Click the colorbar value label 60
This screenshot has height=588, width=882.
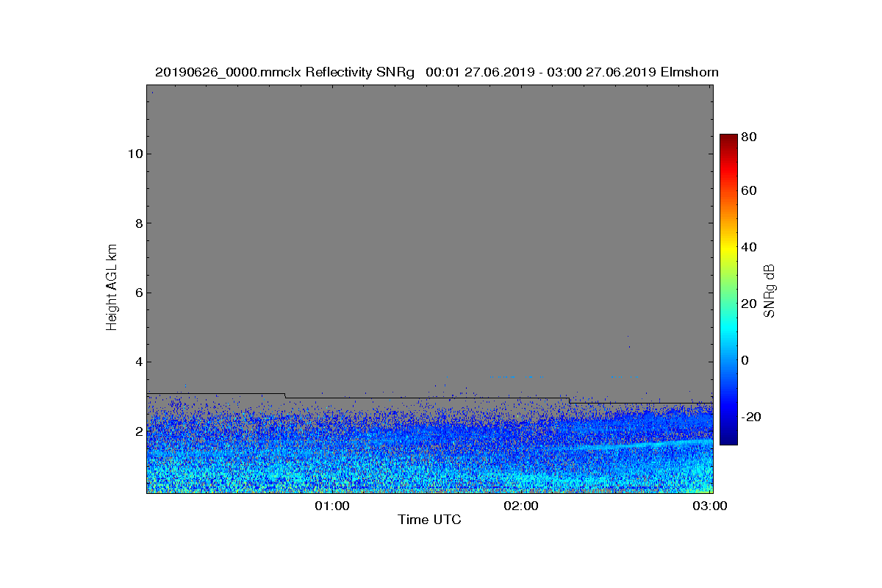750,191
